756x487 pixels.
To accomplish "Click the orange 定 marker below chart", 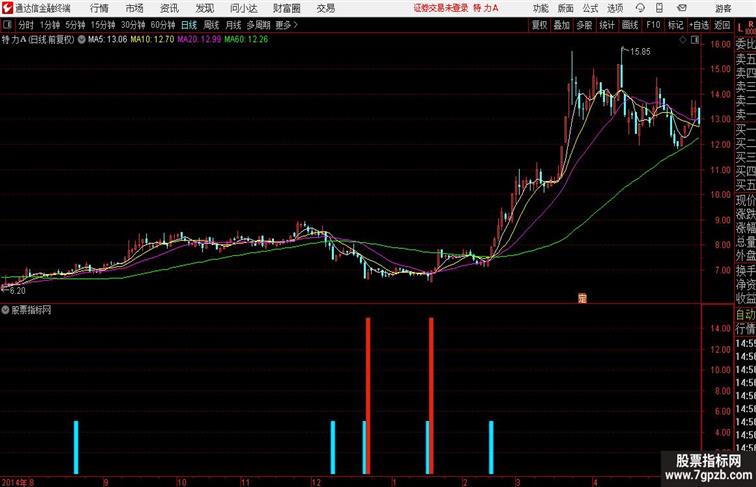I will click(x=582, y=298).
